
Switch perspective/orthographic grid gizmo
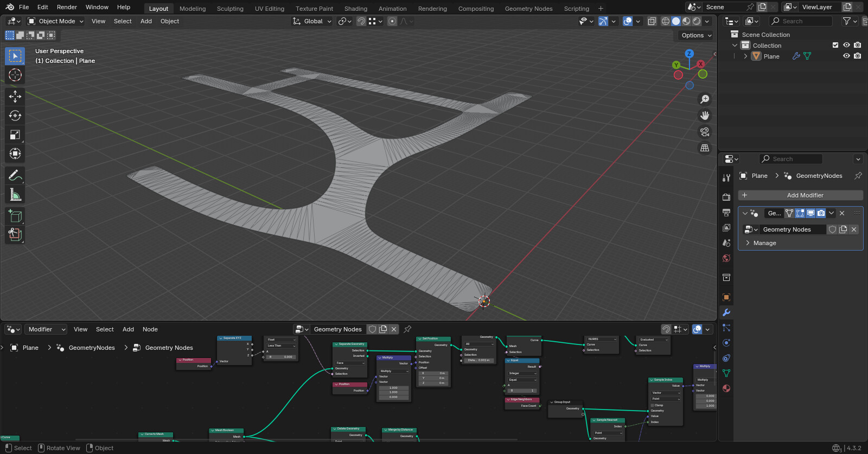[705, 148]
